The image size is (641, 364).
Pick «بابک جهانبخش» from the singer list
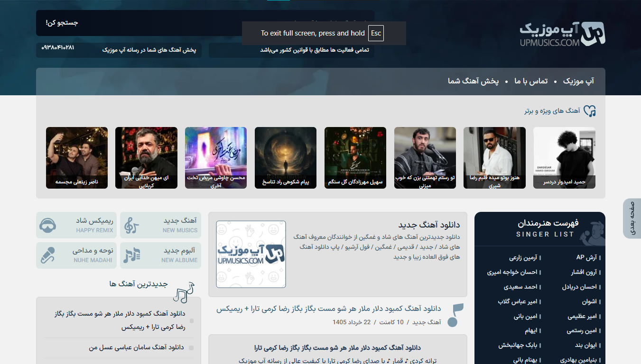(518, 346)
